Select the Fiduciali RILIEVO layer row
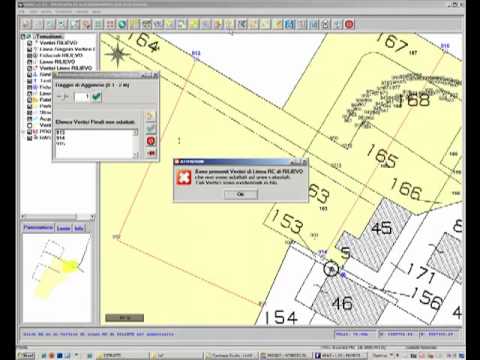 pyautogui.click(x=61, y=55)
